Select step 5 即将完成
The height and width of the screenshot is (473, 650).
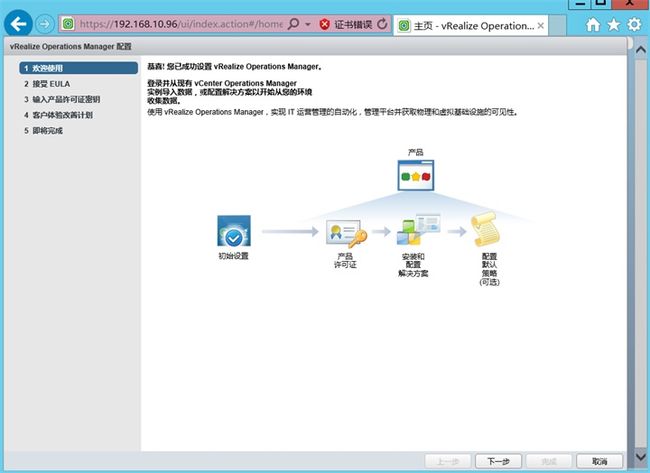click(x=43, y=131)
